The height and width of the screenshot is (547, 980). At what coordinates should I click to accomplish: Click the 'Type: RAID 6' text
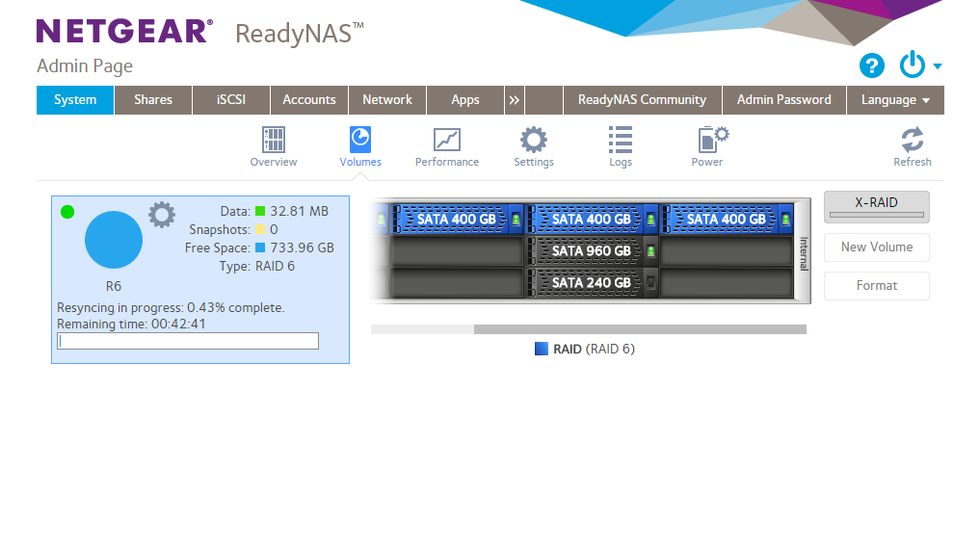click(257, 266)
